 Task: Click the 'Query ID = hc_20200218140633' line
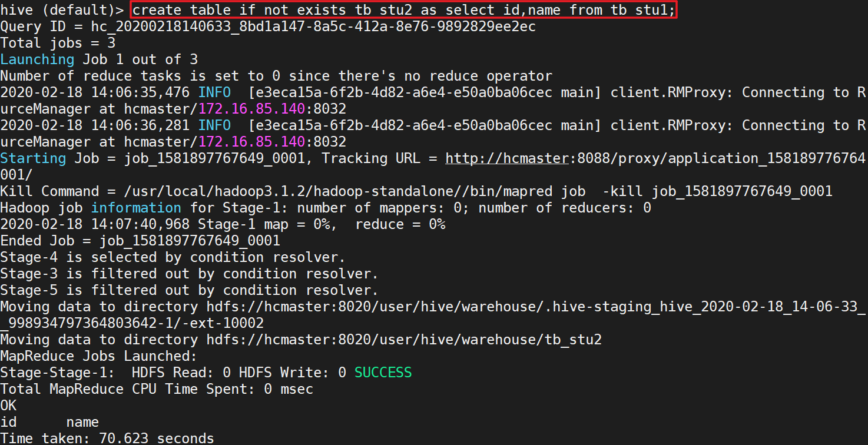pos(268,26)
